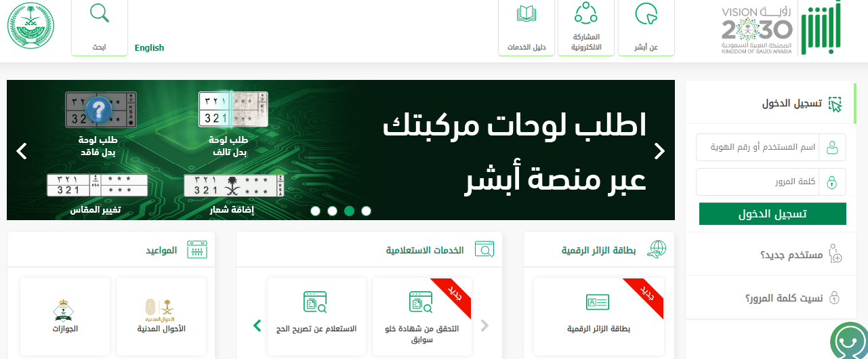Screen dimensions: 868x359
Task: Open the Passports (الجوازات) appointments tile
Action: pyautogui.click(x=66, y=316)
